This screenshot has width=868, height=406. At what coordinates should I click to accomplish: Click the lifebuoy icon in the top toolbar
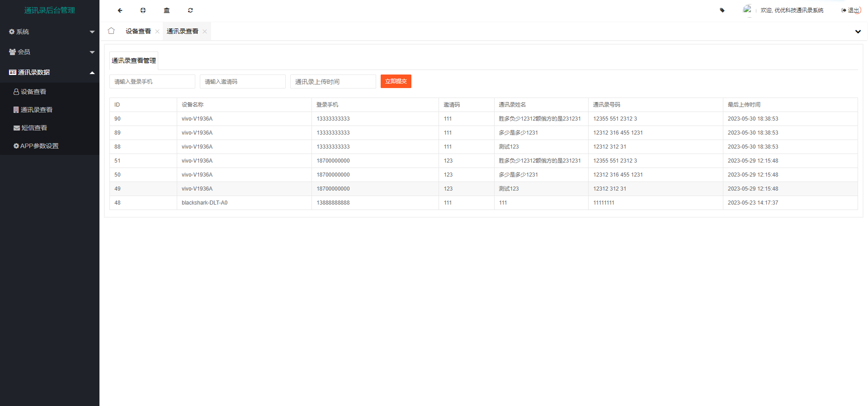143,10
